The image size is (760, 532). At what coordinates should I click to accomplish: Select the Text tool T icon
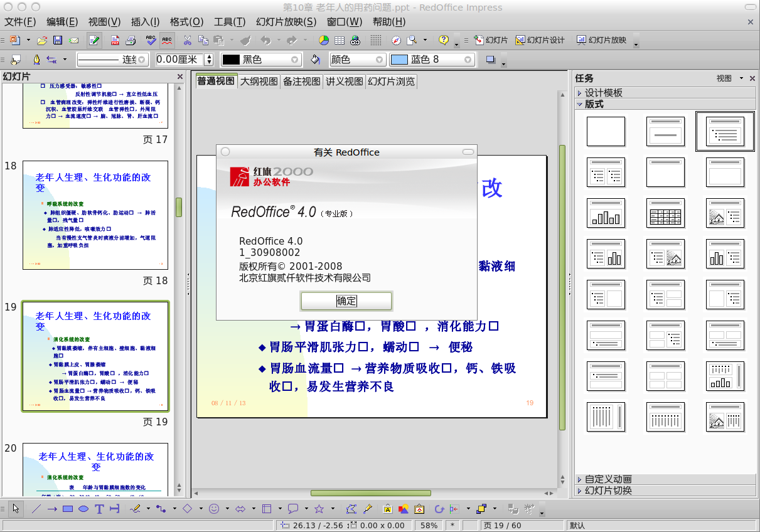click(99, 509)
